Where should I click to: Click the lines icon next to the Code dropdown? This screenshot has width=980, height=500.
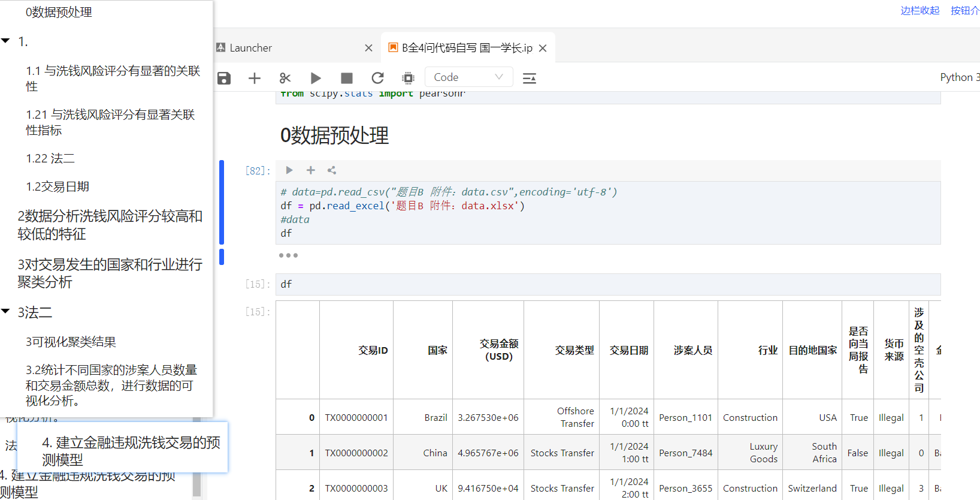(530, 78)
